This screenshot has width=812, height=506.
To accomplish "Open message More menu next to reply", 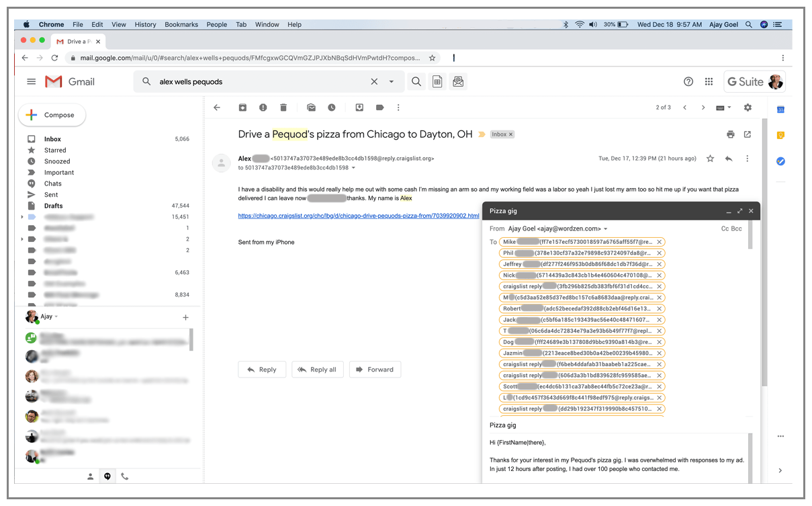I will click(748, 159).
